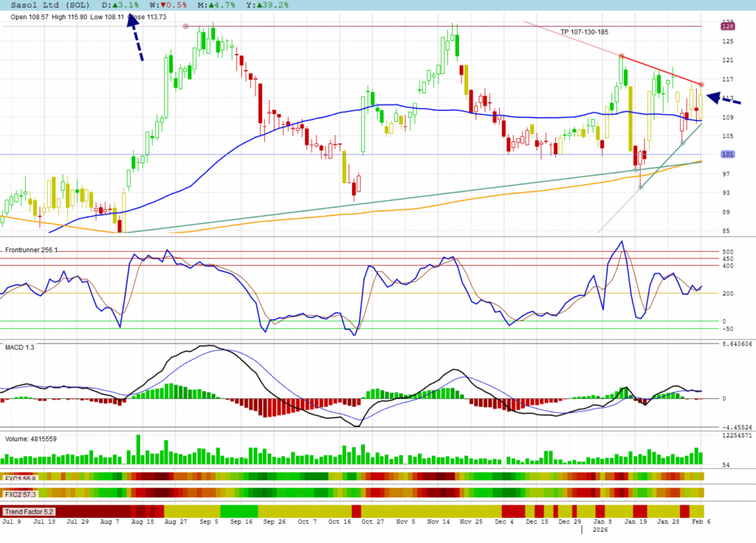Click the FXC1 55.8 heatmap label
Viewport: 756px width, 543px height.
click(x=20, y=478)
